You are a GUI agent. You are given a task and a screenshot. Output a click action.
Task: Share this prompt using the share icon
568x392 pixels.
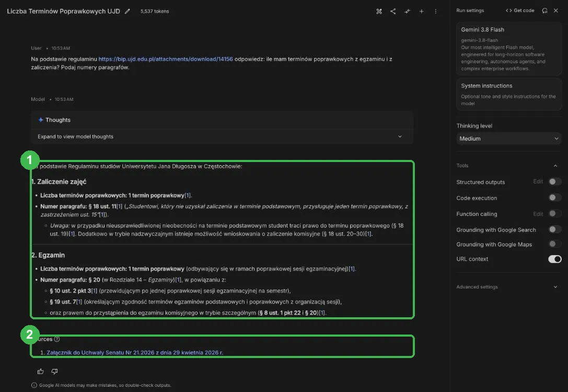[x=393, y=11]
